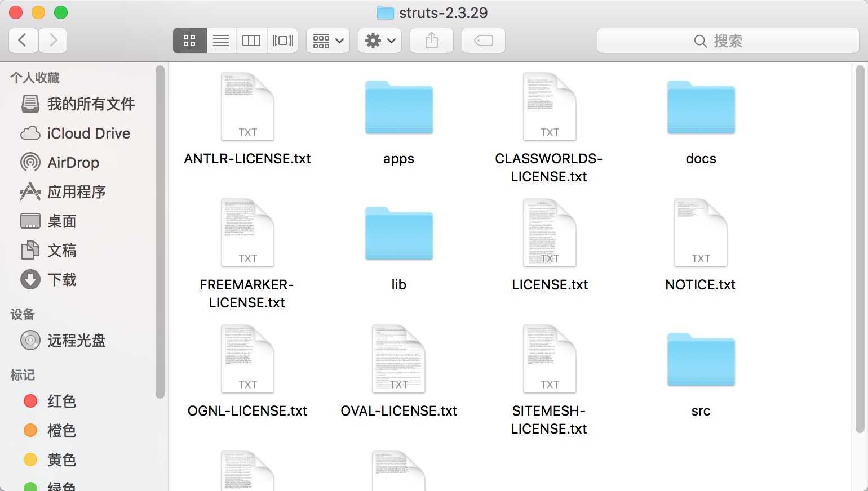Minimize the Finder window
This screenshot has height=491, width=868.
click(38, 12)
